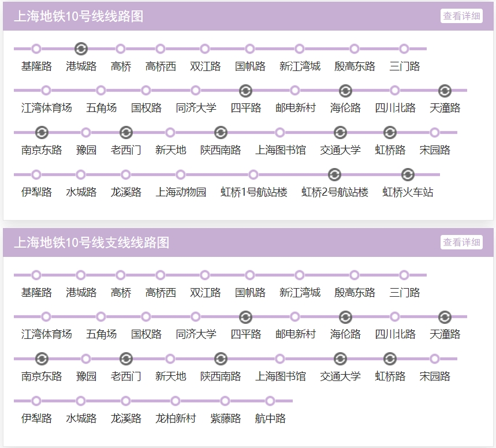Viewport: 496px width, 448px height.
Task: Select 上海图书馆 station name in branch line map
Action: point(281,376)
